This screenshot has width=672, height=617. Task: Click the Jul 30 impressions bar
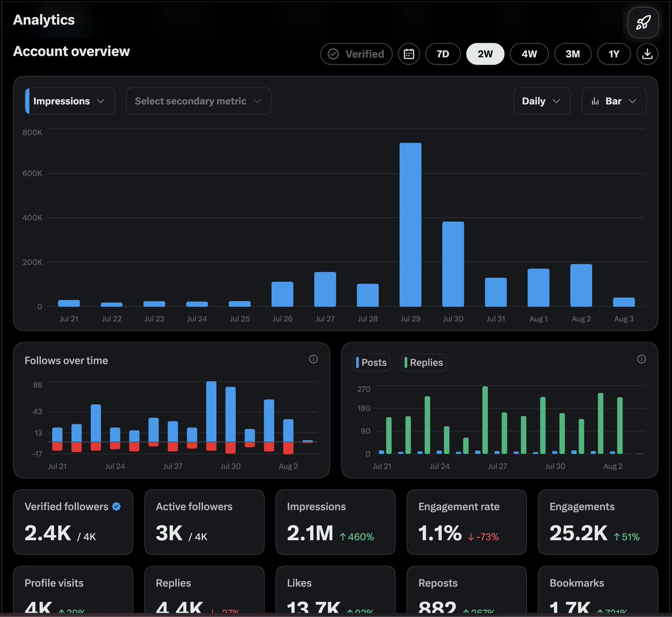tap(453, 264)
